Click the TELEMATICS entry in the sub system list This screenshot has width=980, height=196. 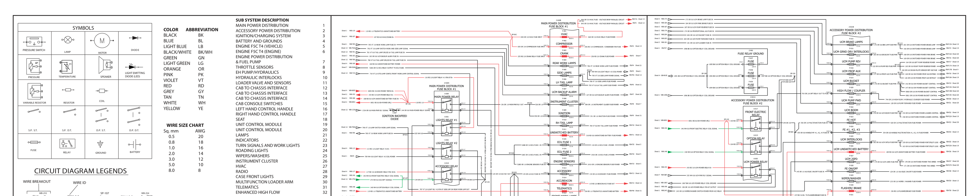tap(247, 187)
